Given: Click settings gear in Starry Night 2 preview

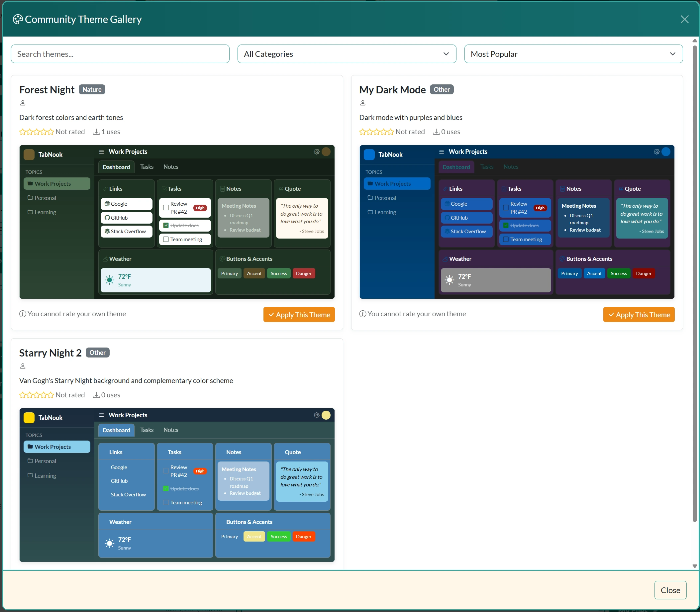Looking at the screenshot, I should pos(317,415).
